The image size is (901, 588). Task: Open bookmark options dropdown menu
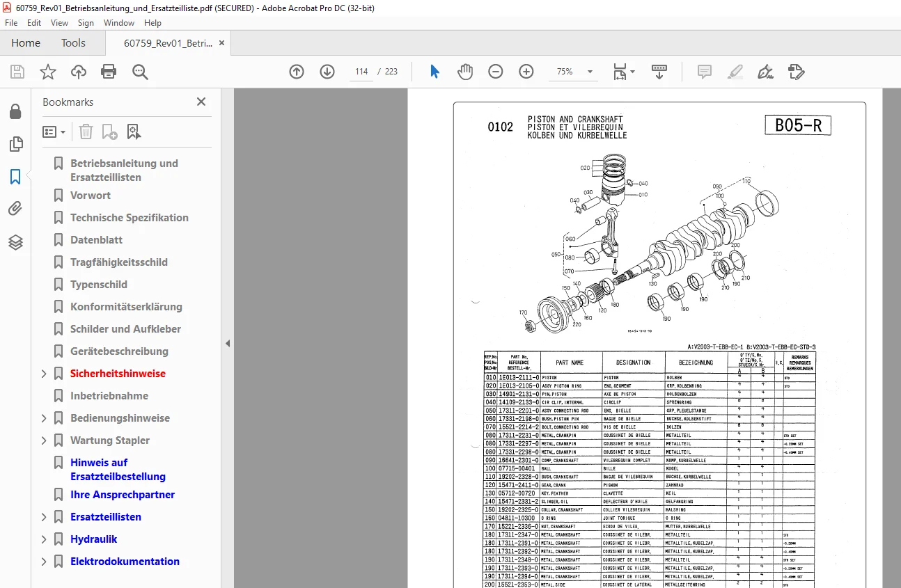(54, 132)
